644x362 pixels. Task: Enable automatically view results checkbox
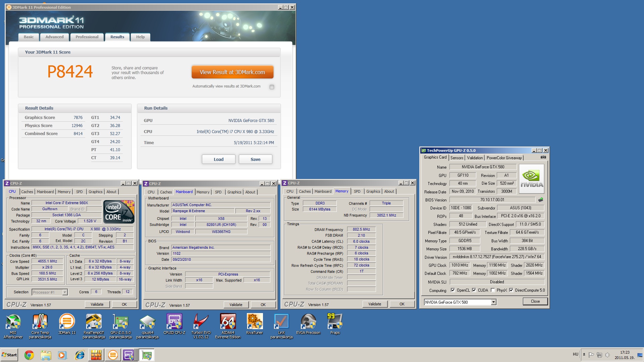click(272, 87)
